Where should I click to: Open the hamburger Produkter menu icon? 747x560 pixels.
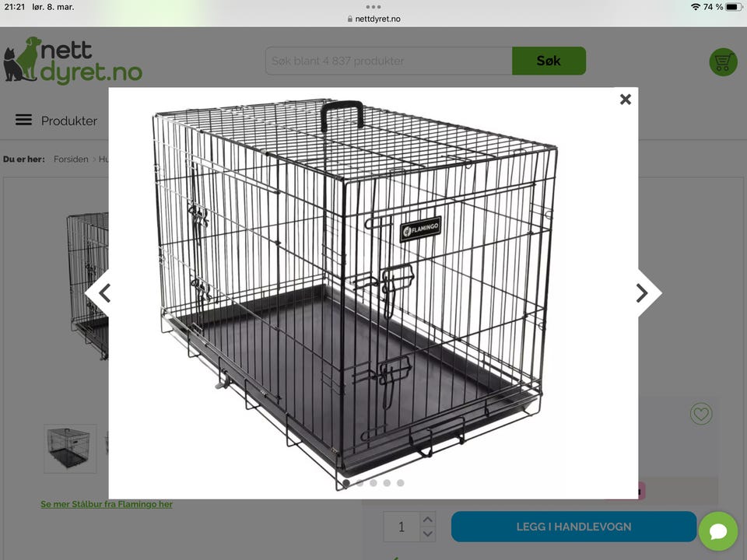click(23, 120)
